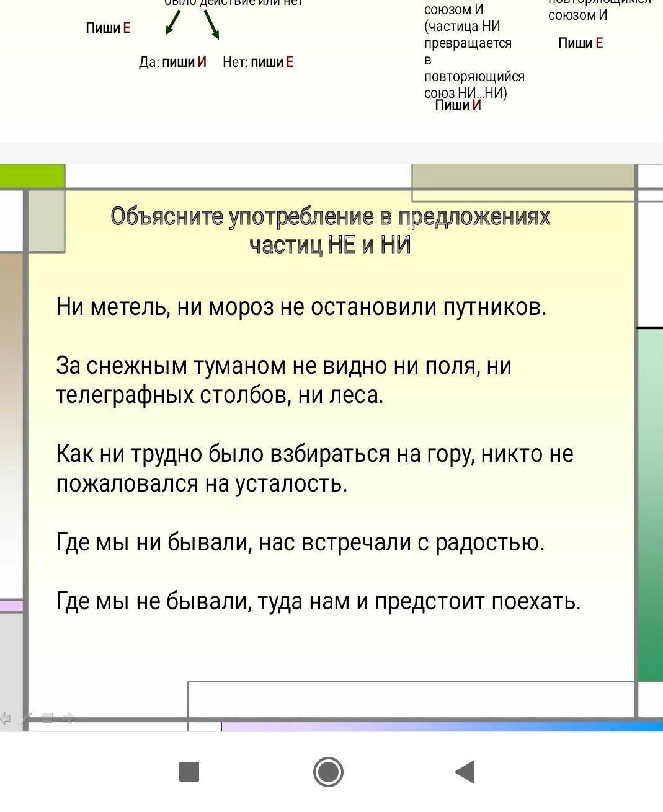This screenshot has width=663, height=812.
Task: Tap "Пиши И" under the НИ...НИ note
Action: (458, 105)
